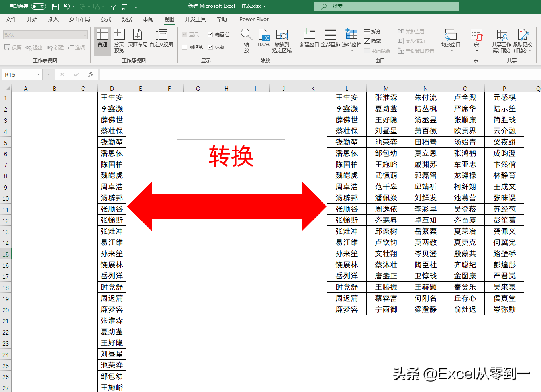This screenshot has height=392, width=541.
Task: Click the search magnifier icon in title bar
Action: click(x=324, y=6)
